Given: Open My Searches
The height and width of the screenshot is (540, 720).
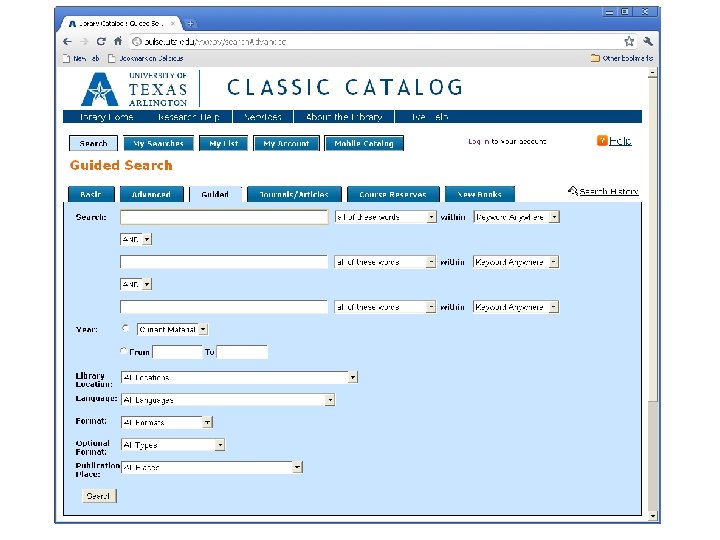Looking at the screenshot, I should (x=158, y=143).
